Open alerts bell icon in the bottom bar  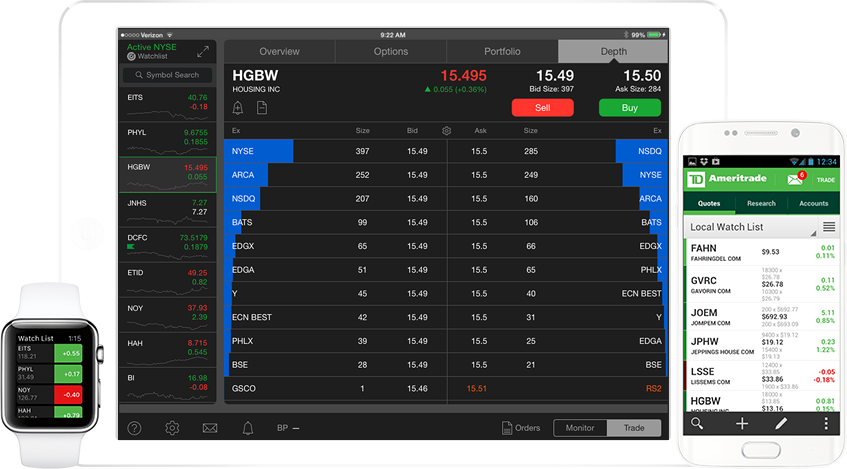point(247,428)
